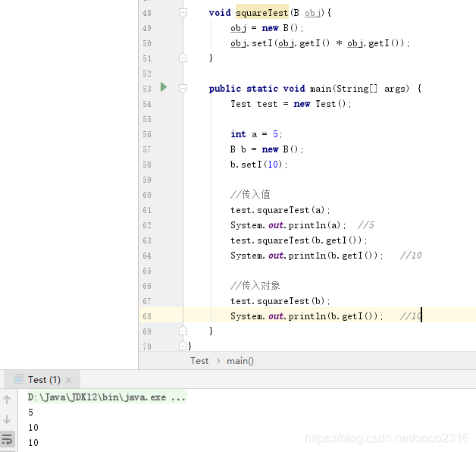Viewport: 476px width, 452px height.
Task: Open the Test (1) run tab
Action: point(44,380)
